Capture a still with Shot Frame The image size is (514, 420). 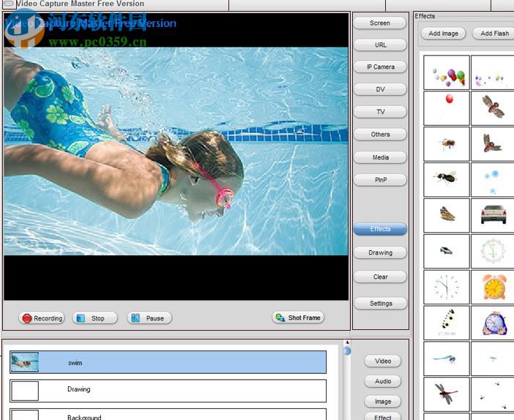(x=298, y=318)
